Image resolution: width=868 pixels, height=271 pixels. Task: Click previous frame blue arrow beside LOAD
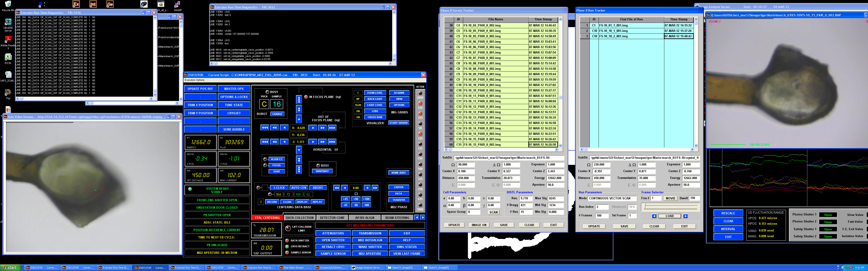pos(654,216)
